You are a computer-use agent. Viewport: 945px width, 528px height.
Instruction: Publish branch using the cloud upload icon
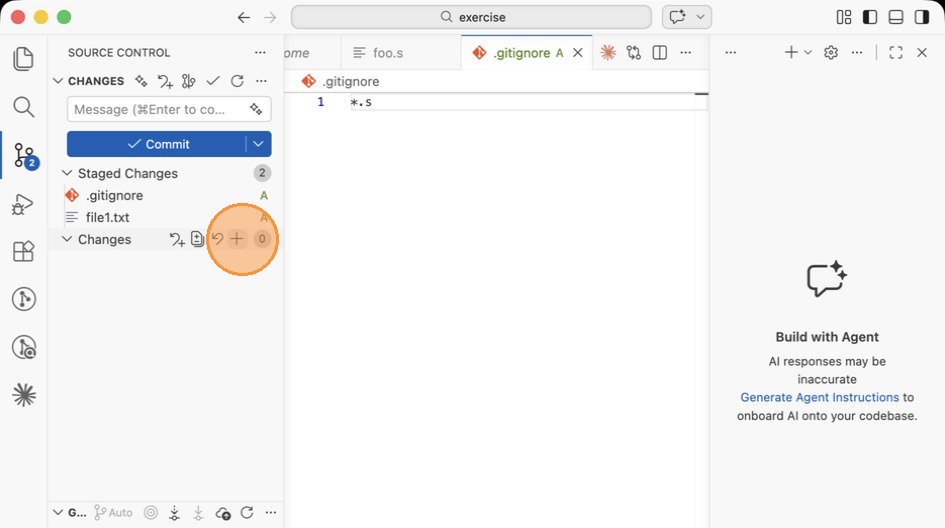coord(223,513)
